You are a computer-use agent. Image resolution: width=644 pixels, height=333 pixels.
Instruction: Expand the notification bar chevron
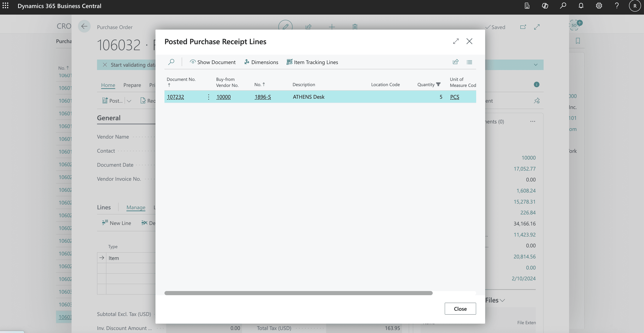click(536, 65)
